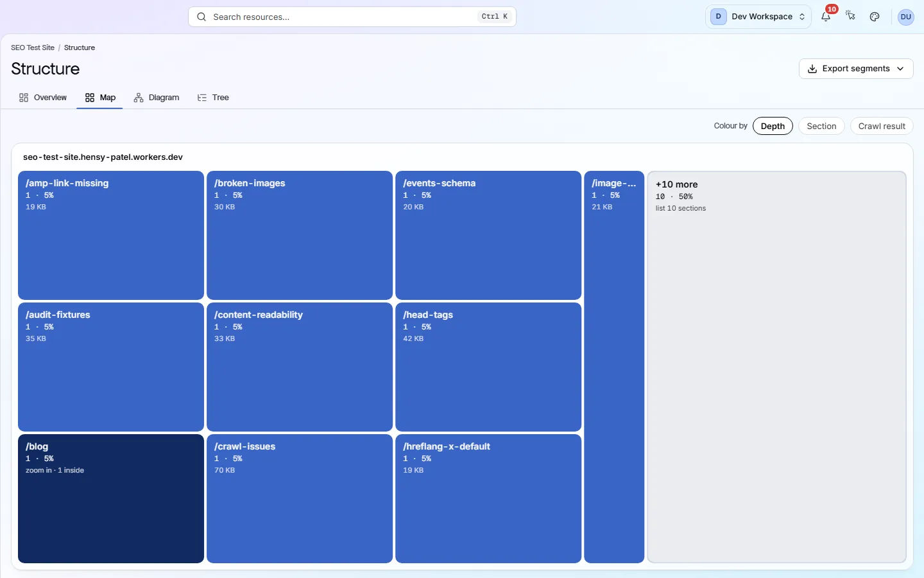Select the /hreflang-x-default tile
The height and width of the screenshot is (578, 924).
click(x=488, y=498)
